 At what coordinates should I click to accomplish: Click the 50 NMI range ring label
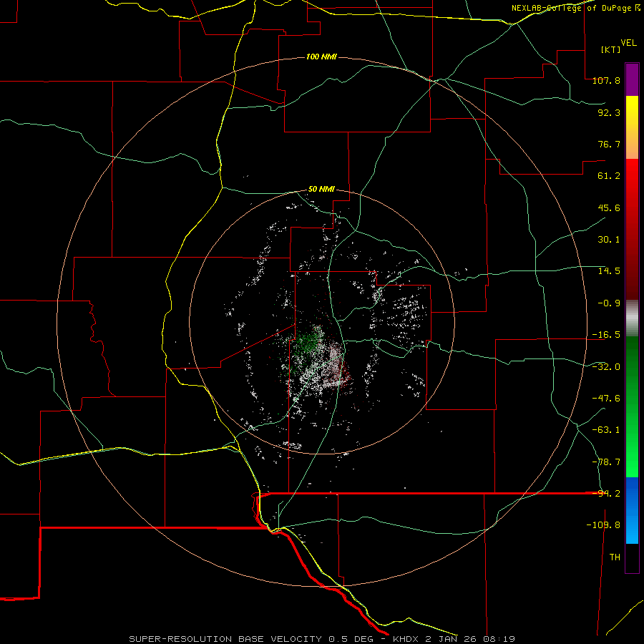pyautogui.click(x=321, y=190)
